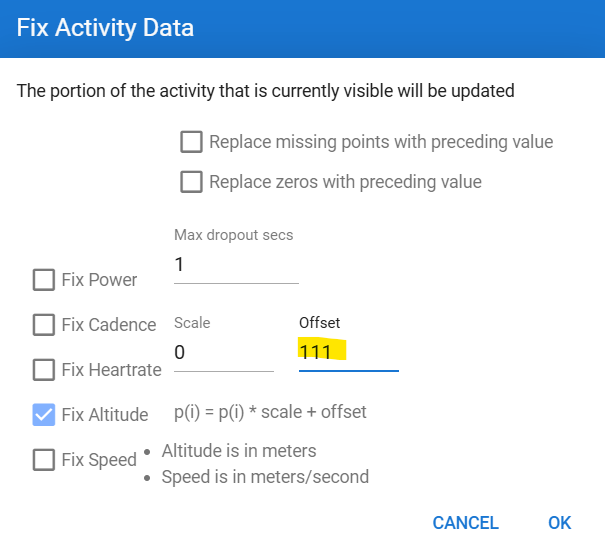
Task: Select the Fix Cadence label text
Action: coord(109,325)
